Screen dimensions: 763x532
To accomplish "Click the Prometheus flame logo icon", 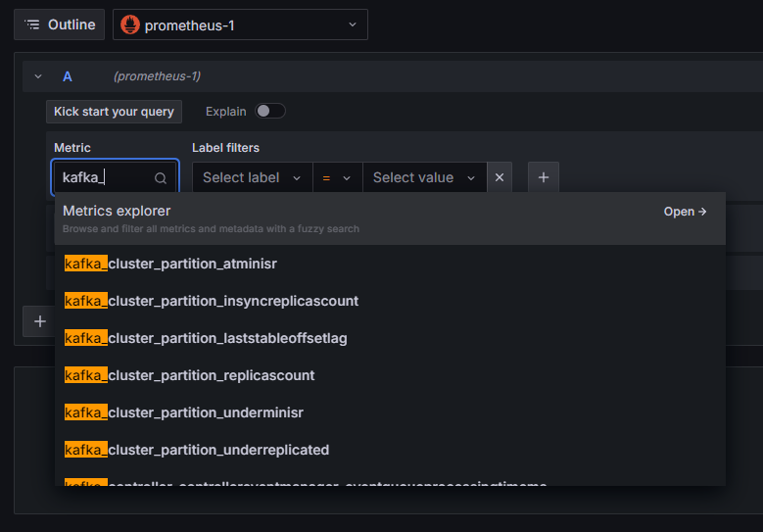I will pos(130,24).
